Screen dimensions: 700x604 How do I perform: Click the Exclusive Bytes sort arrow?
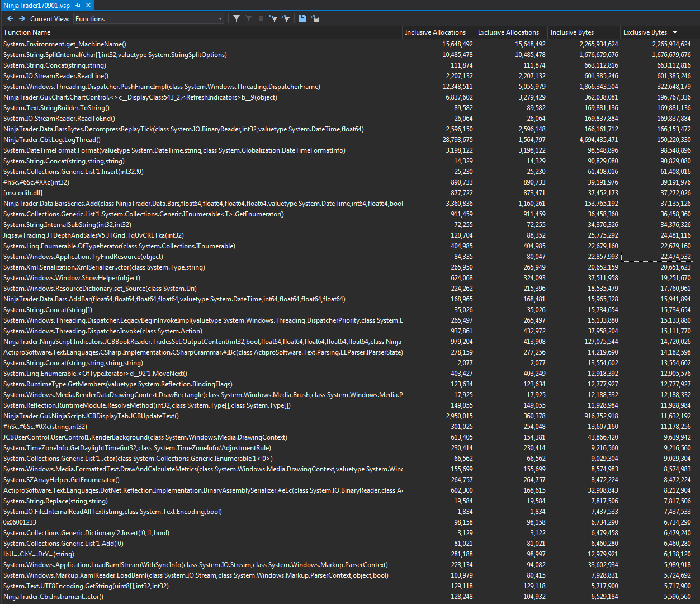(675, 32)
